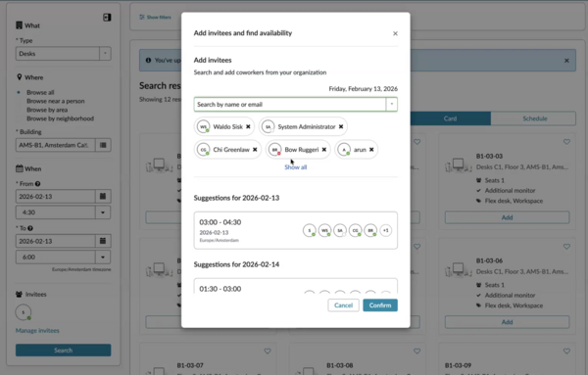This screenshot has height=375, width=588.
Task: Open invitee search dropdown arrow
Action: tap(391, 104)
